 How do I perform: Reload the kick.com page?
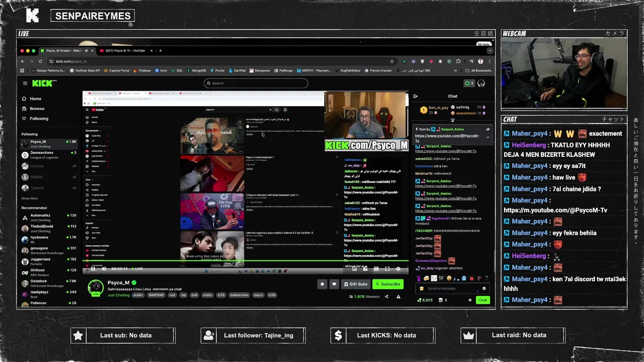click(x=40, y=61)
